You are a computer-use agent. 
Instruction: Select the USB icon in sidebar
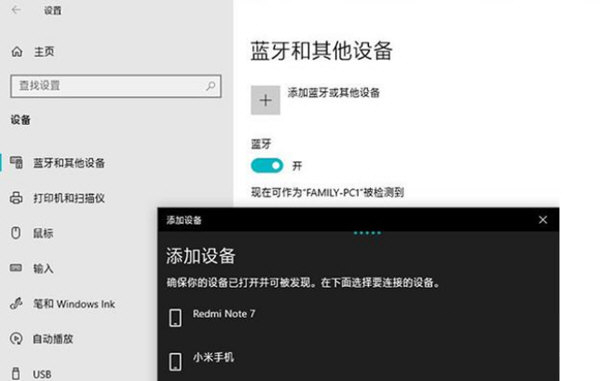coord(16,373)
